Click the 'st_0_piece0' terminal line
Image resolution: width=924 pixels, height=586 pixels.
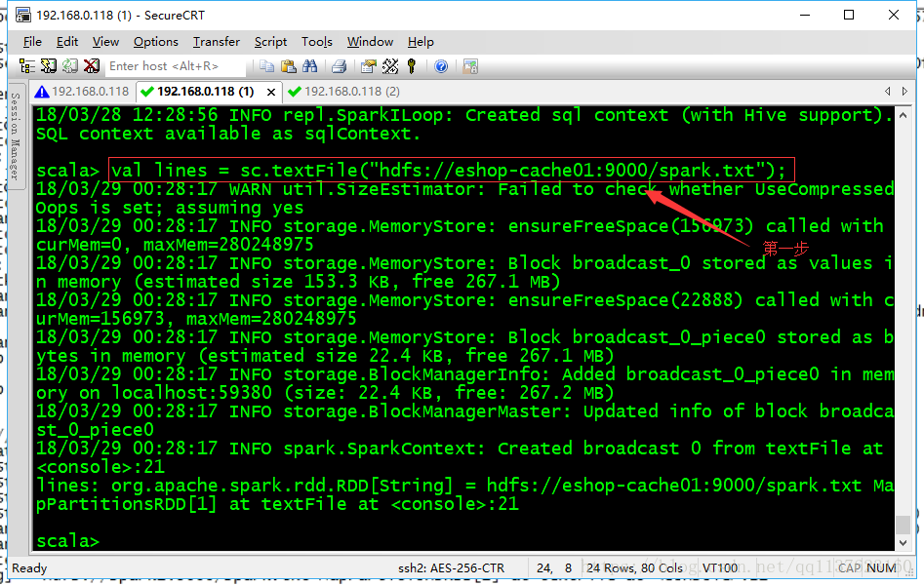(x=95, y=430)
